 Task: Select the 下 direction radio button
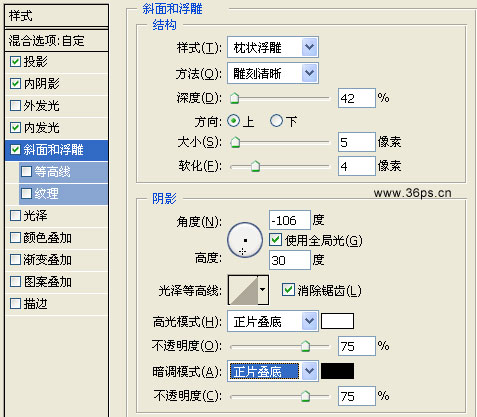click(x=276, y=121)
